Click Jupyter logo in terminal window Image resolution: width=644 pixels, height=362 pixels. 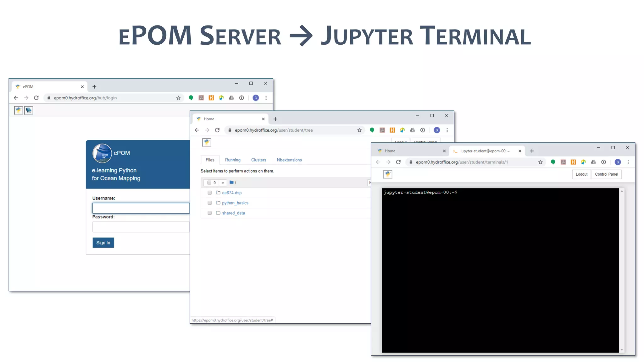point(388,174)
